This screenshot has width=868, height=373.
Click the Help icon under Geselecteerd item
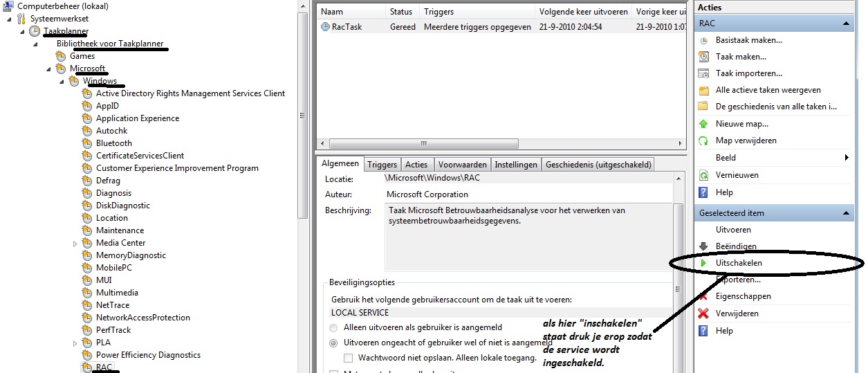coord(703,331)
